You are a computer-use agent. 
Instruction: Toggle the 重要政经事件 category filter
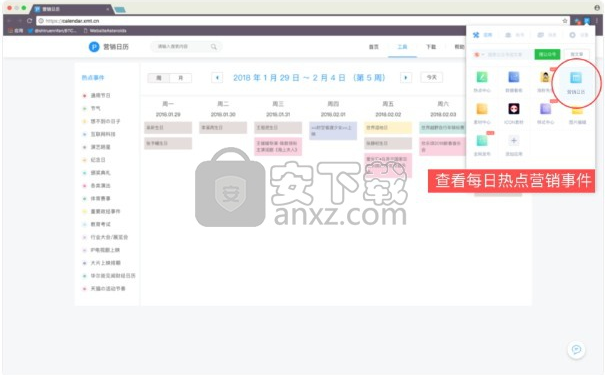coord(101,211)
